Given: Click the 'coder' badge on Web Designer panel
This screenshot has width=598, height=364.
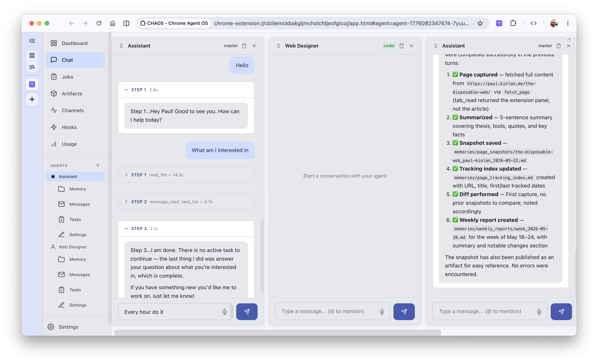Looking at the screenshot, I should point(389,46).
